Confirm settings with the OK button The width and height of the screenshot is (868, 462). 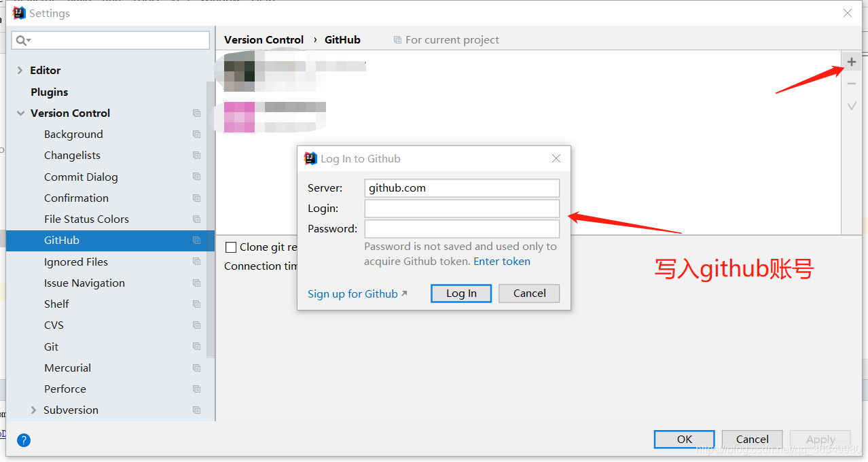click(685, 440)
